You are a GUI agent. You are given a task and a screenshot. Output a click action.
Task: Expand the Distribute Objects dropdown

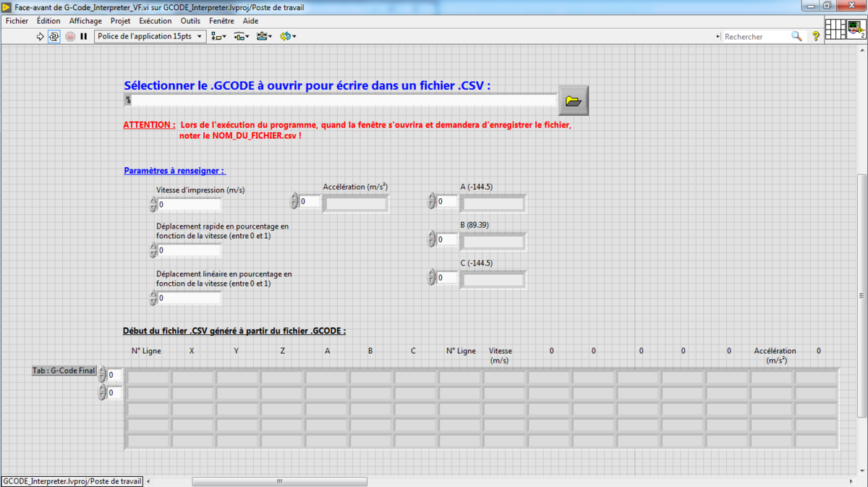pos(242,36)
